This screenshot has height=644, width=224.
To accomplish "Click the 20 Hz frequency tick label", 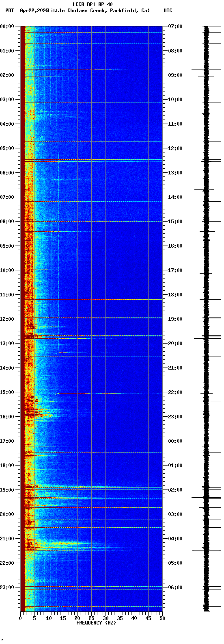I will click(x=77, y=618).
